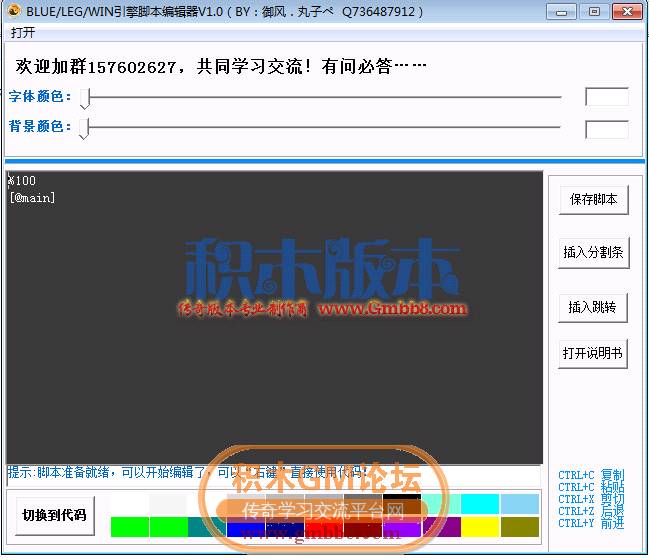Open the 打开 menu
Viewport: 649px width, 560px height.
[x=23, y=32]
